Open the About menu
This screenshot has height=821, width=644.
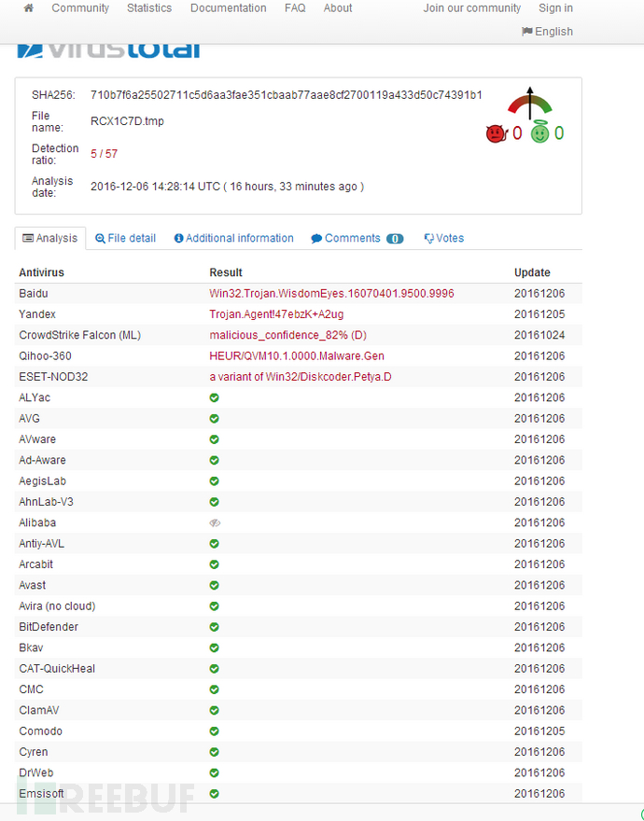coord(338,7)
